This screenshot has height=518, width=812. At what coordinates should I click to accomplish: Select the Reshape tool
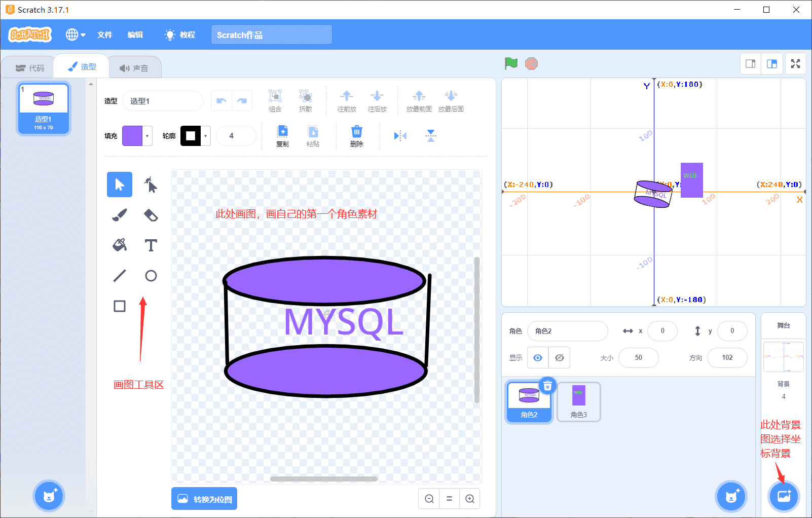click(x=151, y=184)
